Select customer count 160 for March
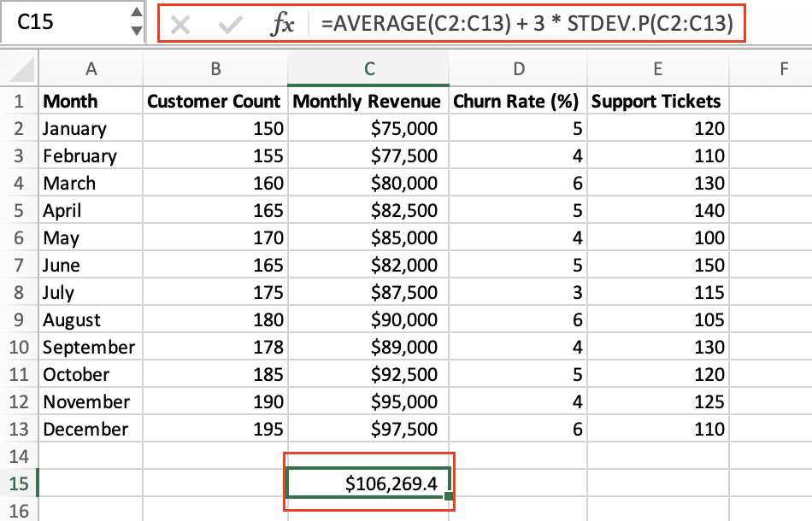This screenshot has width=812, height=521. (x=215, y=183)
